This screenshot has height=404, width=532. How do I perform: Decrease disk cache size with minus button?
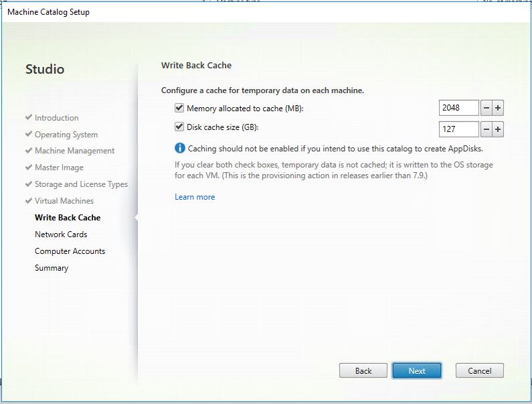pyautogui.click(x=486, y=129)
